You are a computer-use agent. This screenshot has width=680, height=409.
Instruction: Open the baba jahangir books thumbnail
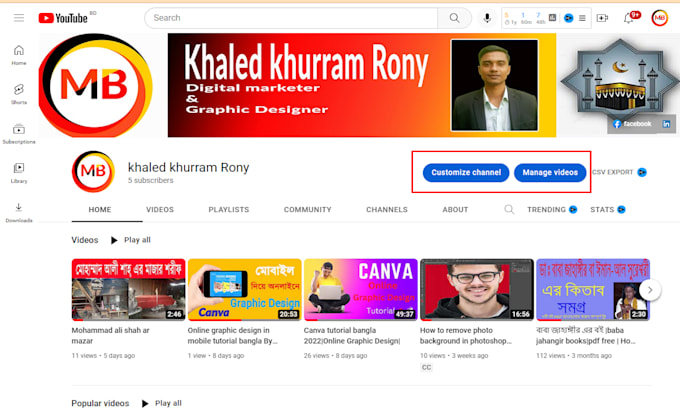click(593, 289)
